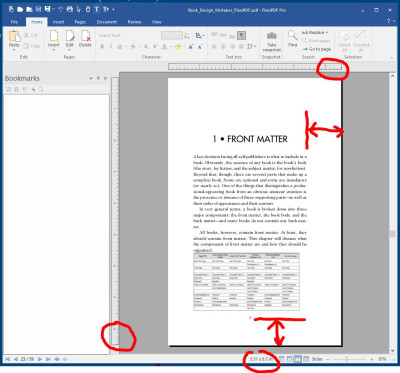Viewport: 400px width, 373px height.
Task: Select the Text tool T icon
Action: click(x=97, y=9)
